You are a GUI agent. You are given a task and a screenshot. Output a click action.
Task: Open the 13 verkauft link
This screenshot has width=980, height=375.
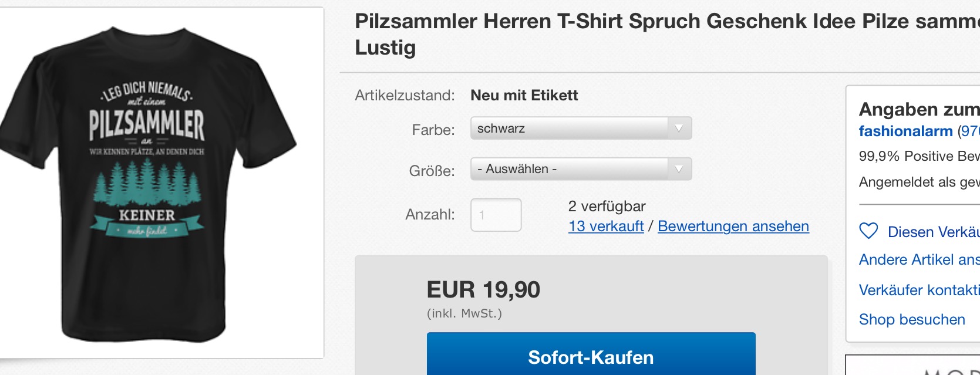606,227
